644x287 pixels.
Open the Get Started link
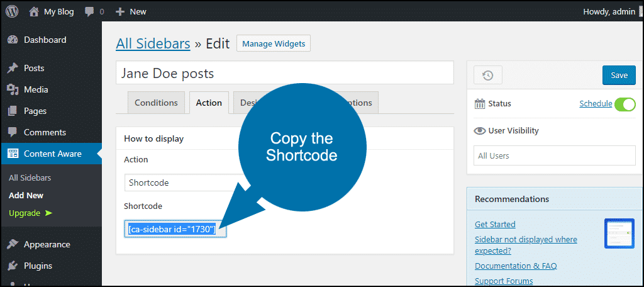pyautogui.click(x=495, y=225)
